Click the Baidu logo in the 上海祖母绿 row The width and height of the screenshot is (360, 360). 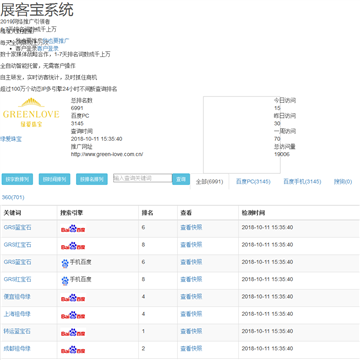pos(73,315)
